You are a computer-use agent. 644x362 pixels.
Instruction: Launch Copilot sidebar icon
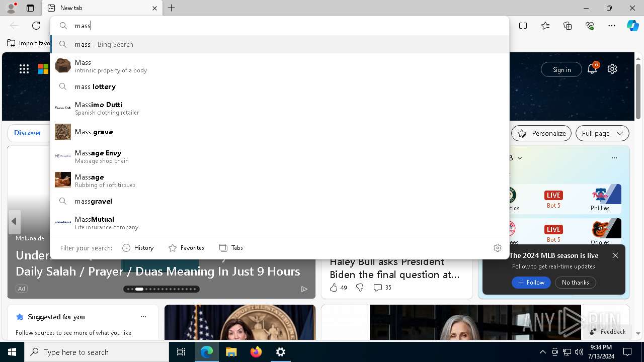[x=632, y=26]
